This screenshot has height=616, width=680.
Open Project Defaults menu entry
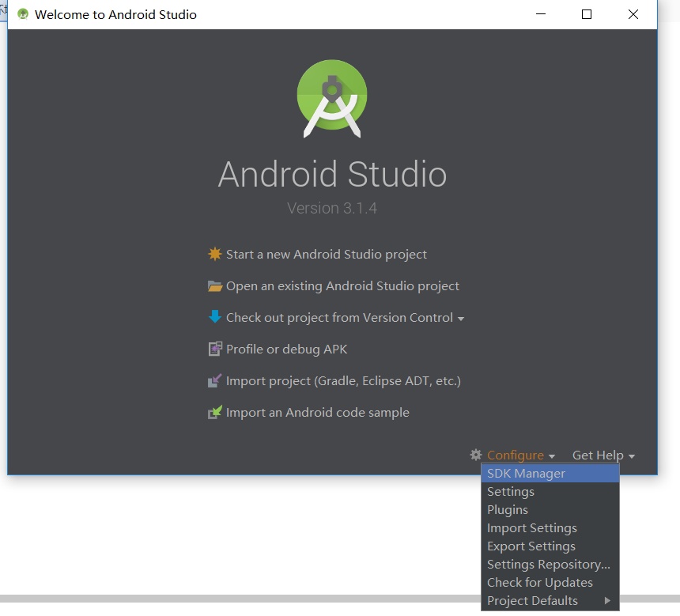550,601
